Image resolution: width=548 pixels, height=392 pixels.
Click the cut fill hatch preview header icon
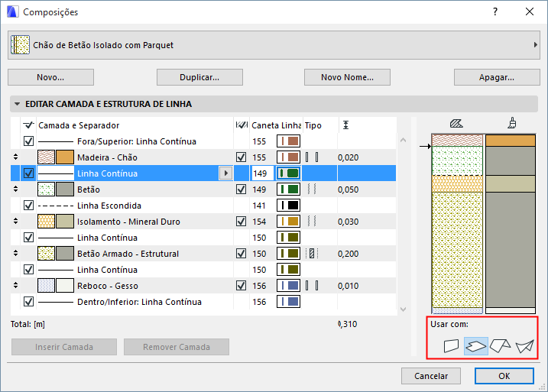(x=456, y=123)
